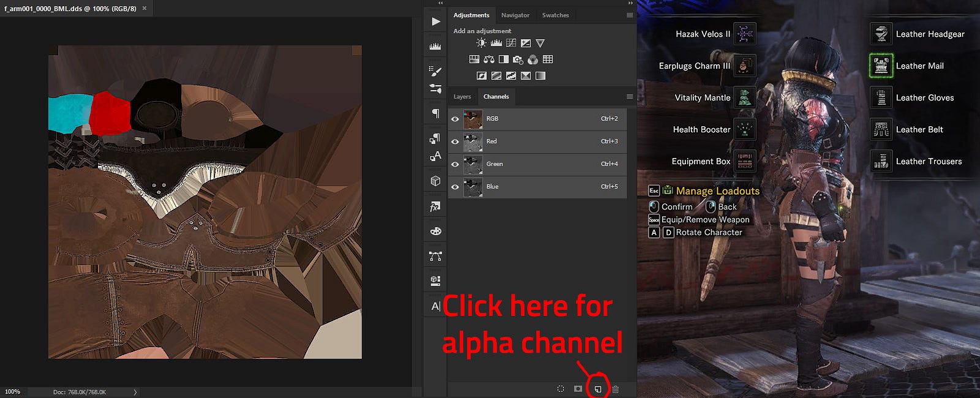This screenshot has width=980, height=398.
Task: Add a Vibrance adjustment
Action: point(540,43)
